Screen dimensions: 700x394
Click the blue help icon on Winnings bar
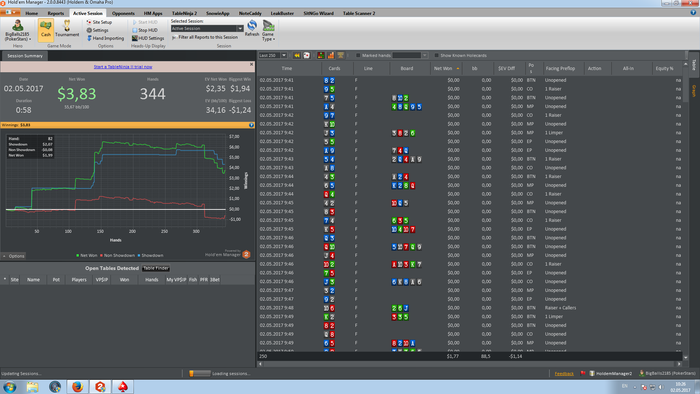tap(251, 125)
